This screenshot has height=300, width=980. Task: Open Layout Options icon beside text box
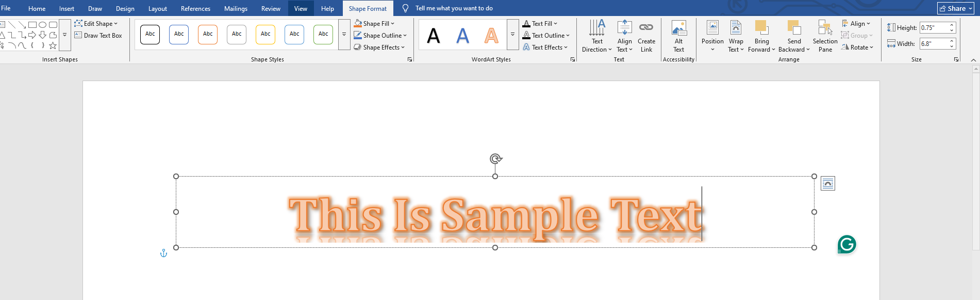(827, 183)
